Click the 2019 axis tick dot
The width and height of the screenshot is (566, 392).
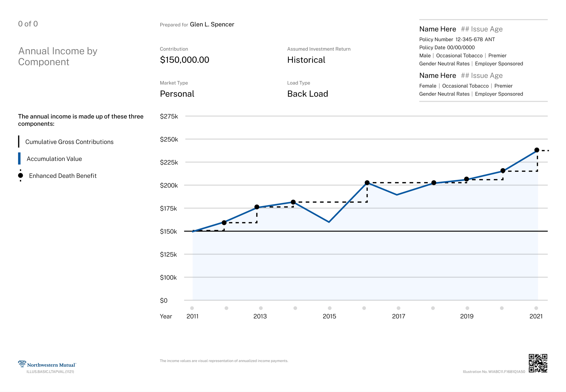(467, 308)
